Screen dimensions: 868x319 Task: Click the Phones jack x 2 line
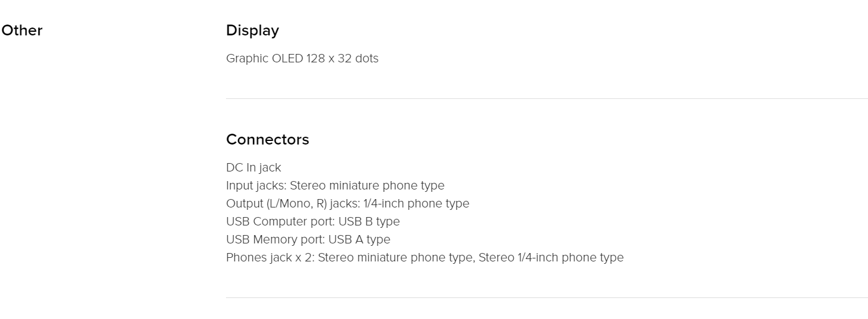tap(424, 257)
